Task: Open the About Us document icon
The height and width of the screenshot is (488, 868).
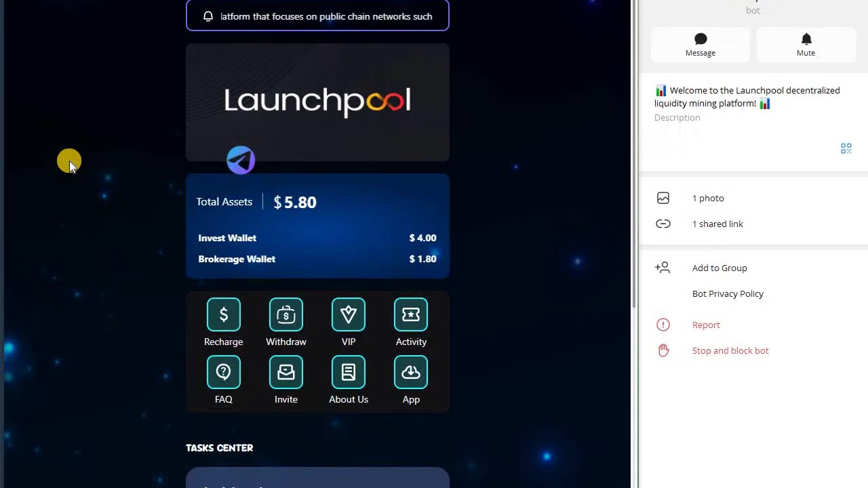Action: (x=349, y=372)
